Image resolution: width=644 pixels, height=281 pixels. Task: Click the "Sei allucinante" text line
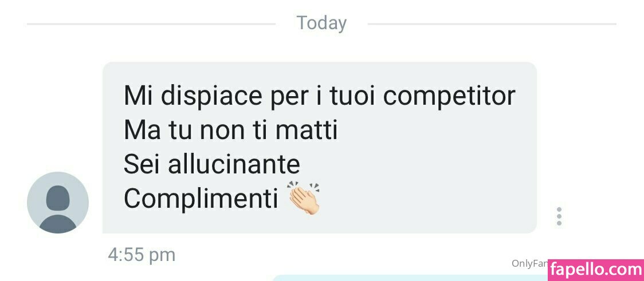[212, 164]
